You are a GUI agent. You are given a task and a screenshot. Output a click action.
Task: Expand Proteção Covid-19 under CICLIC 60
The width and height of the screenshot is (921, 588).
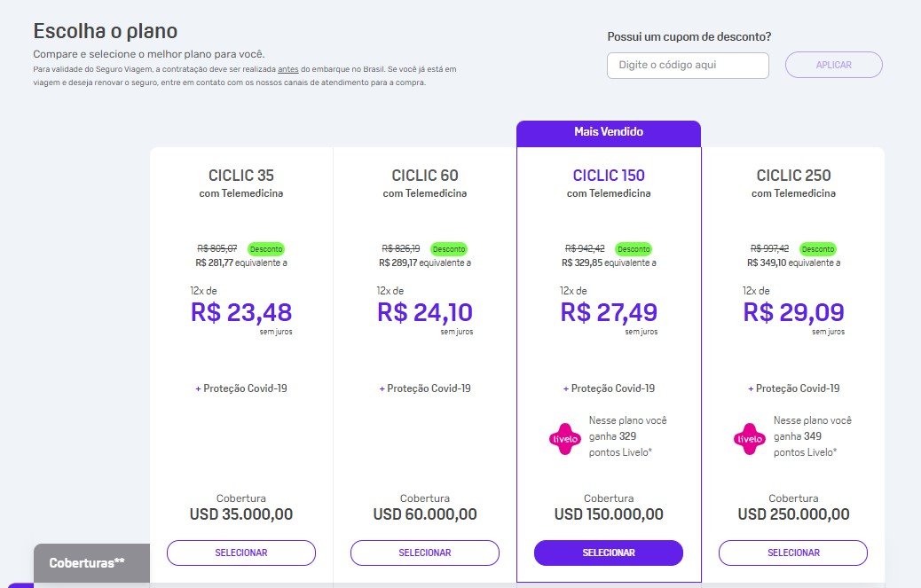[425, 388]
